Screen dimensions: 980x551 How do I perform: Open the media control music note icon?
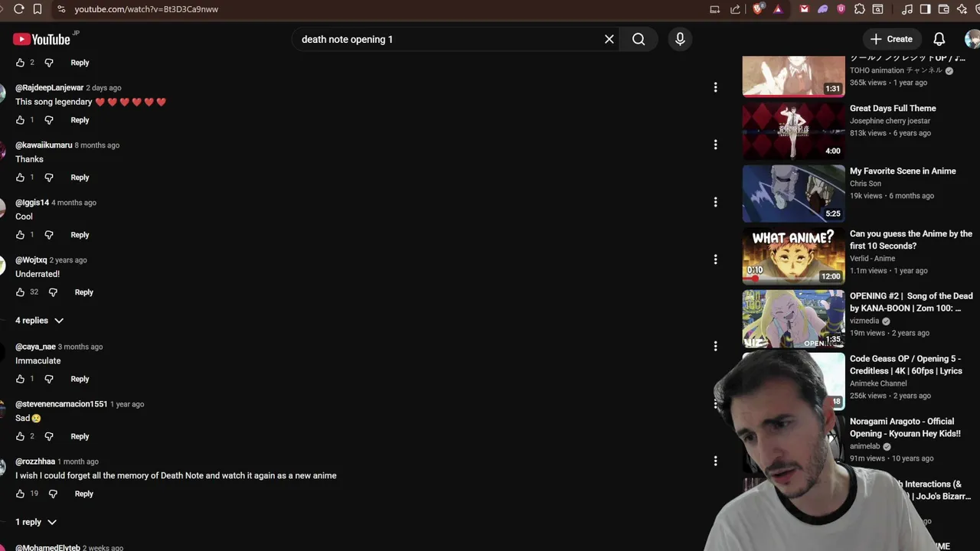pos(907,9)
